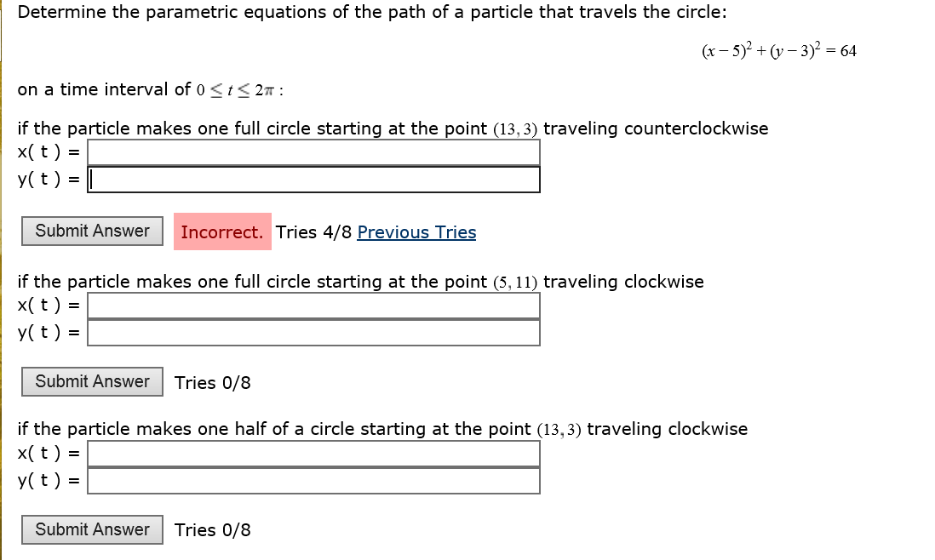Select the y(t) field for the clockwise full circle
The height and width of the screenshot is (560, 935).
(x=315, y=332)
